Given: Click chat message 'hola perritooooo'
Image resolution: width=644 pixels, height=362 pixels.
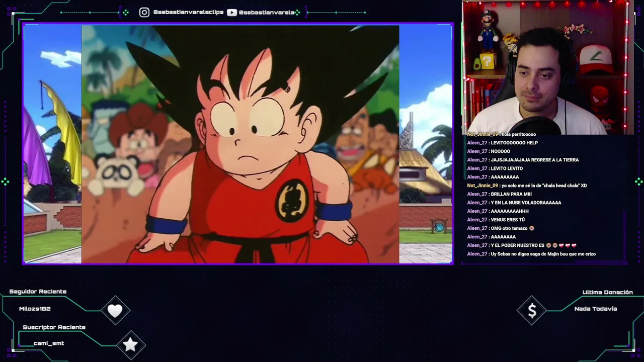Looking at the screenshot, I should 519,134.
